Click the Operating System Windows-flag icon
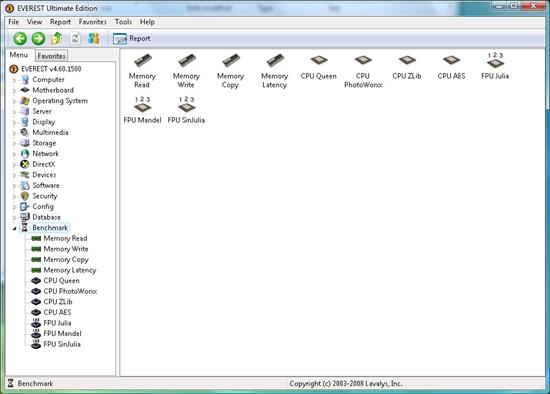Image resolution: width=550 pixels, height=394 pixels. (x=25, y=101)
